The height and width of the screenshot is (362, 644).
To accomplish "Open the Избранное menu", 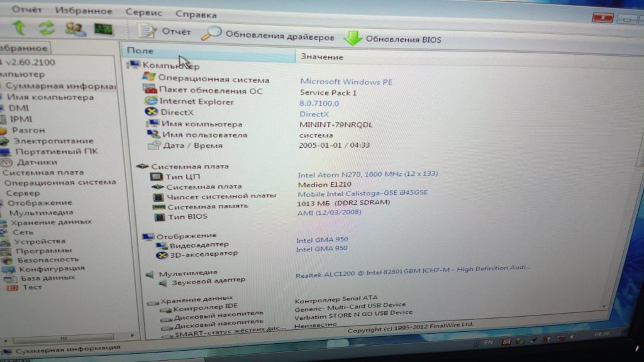I will (84, 11).
